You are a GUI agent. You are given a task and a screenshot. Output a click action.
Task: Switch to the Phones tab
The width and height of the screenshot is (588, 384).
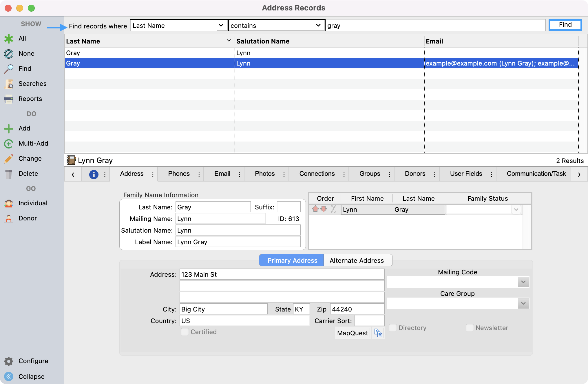point(179,174)
